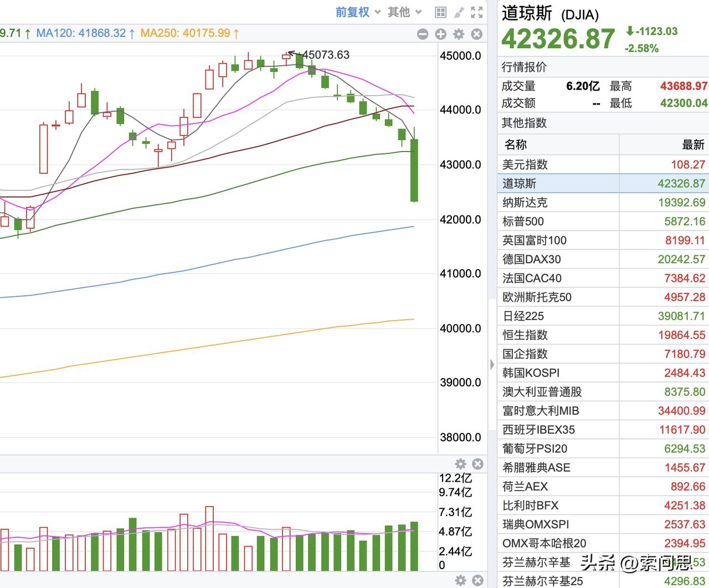Click 行情报价 section header
Image resolution: width=709 pixels, height=588 pixels.
click(524, 67)
